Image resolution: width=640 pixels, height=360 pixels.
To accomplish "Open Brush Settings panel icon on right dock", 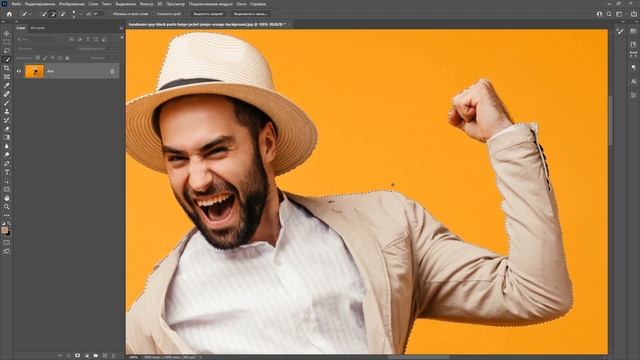I will point(620,31).
